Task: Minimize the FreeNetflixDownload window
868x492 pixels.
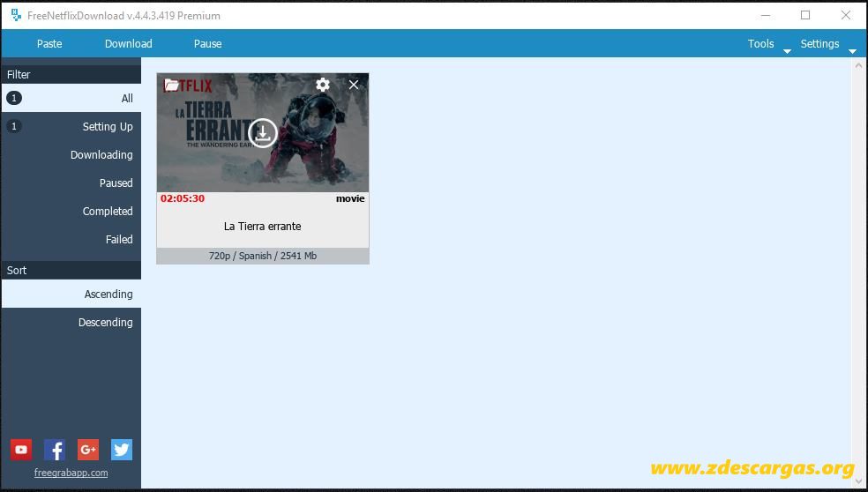Action: 766,16
